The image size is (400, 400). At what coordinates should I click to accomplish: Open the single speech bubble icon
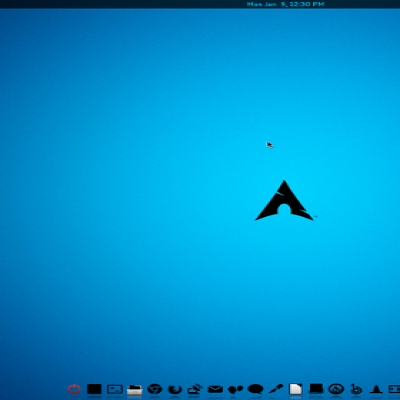coord(255,389)
